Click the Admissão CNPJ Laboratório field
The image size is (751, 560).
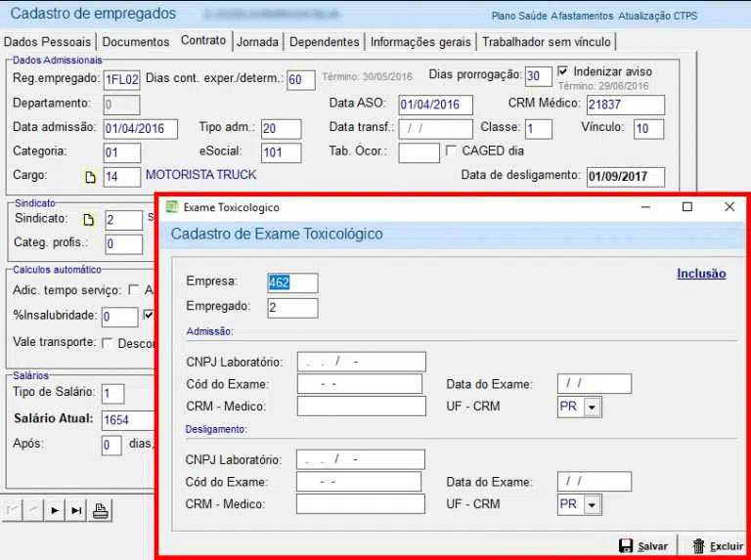click(362, 363)
